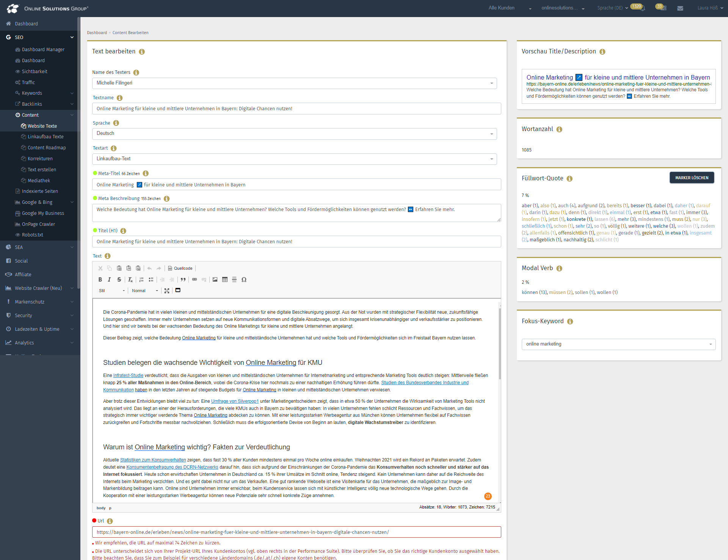Insert a special character (Omega icon)
Image resolution: width=728 pixels, height=560 pixels.
click(244, 280)
